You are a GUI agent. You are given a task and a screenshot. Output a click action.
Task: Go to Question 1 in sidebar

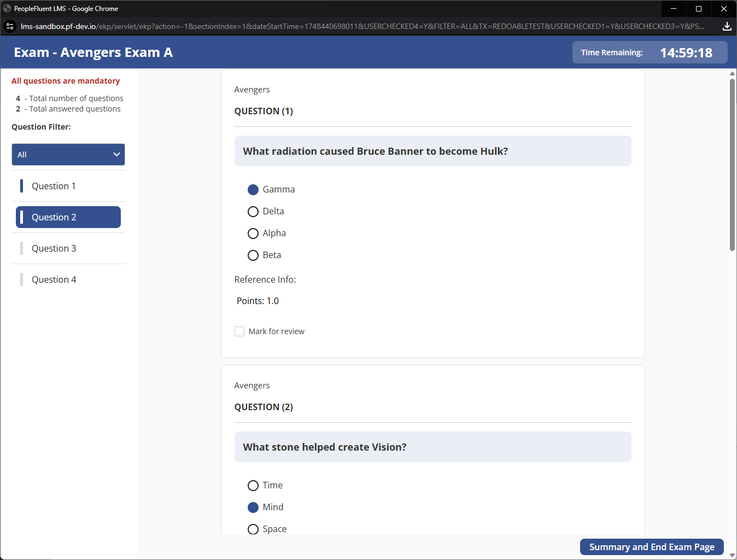[68, 186]
